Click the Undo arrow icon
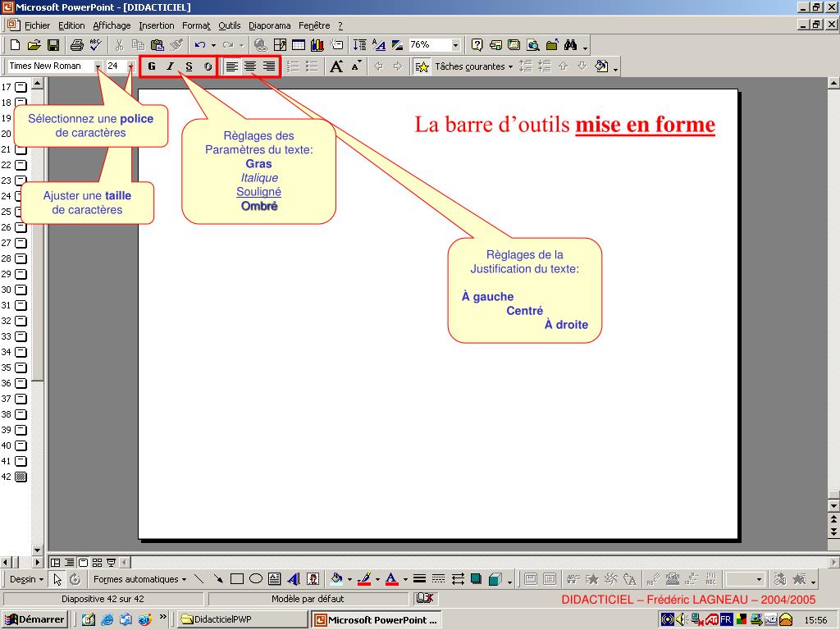This screenshot has width=840, height=630. [200, 45]
